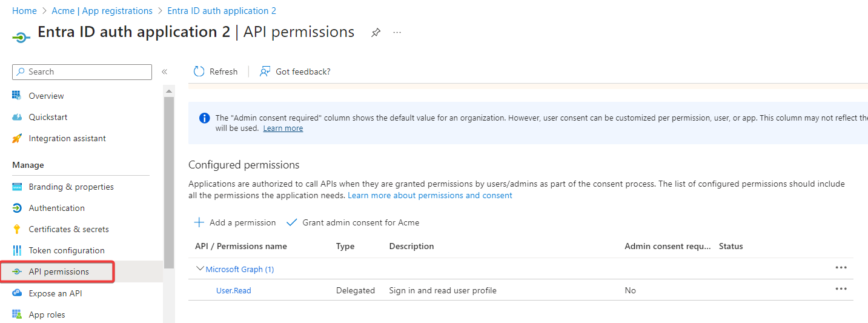The height and width of the screenshot is (323, 868).
Task: Collapse the sidebar with double chevron
Action: (x=164, y=72)
